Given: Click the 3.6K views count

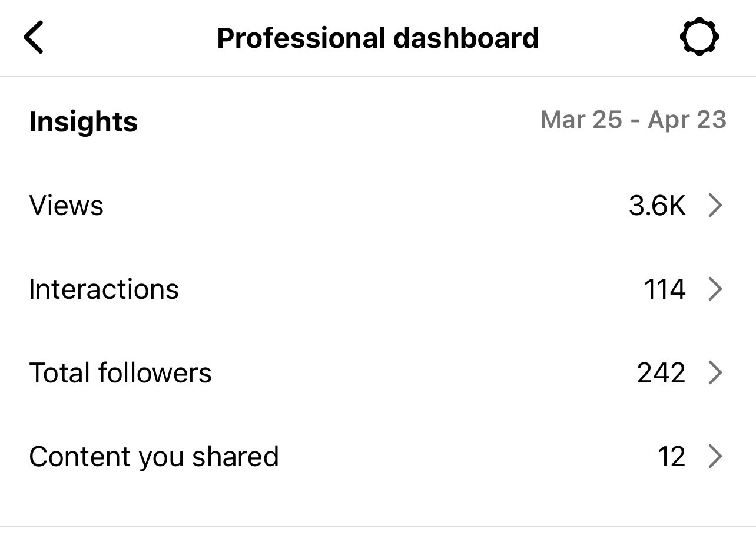Looking at the screenshot, I should 657,206.
